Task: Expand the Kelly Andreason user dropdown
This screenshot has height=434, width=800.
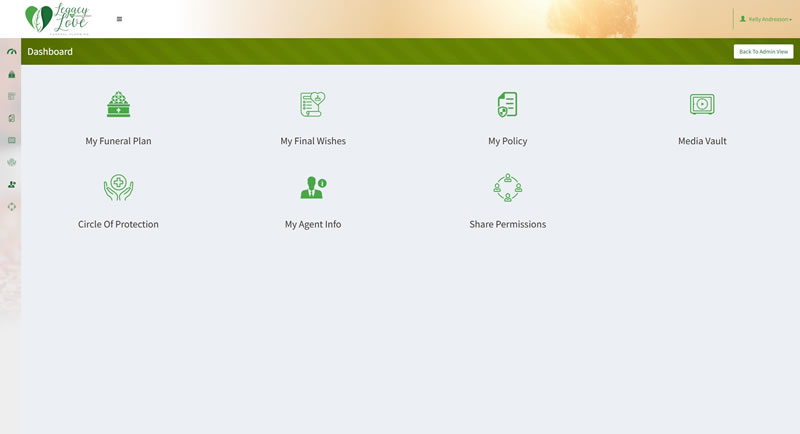Action: [x=766, y=19]
